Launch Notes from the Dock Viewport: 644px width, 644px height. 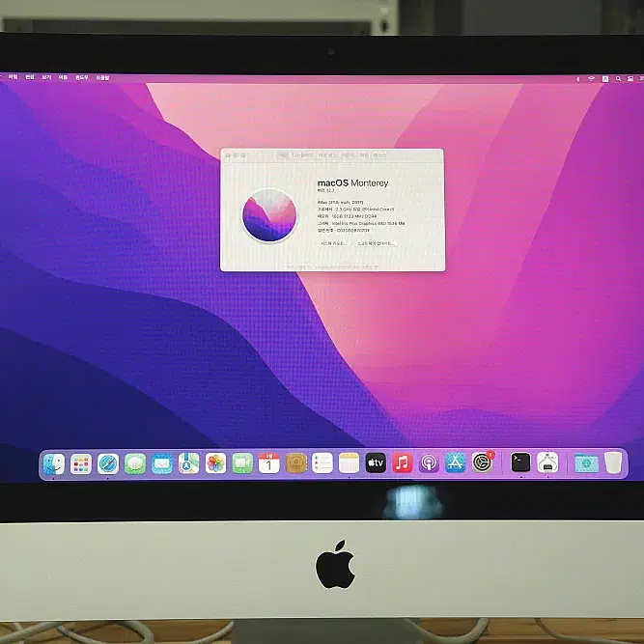(x=350, y=463)
